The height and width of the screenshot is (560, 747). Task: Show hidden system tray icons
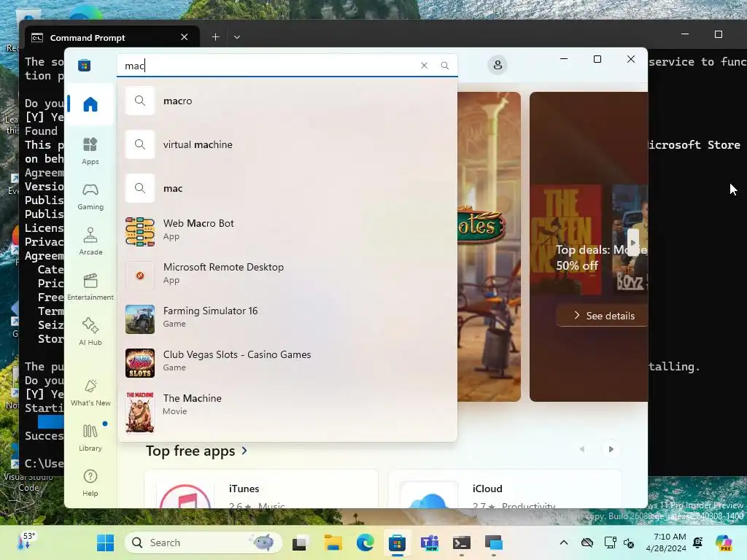(564, 542)
